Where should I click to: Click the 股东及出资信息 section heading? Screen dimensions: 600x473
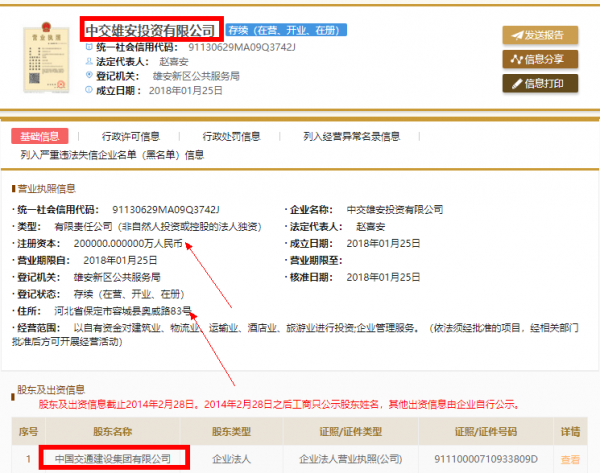(51, 390)
